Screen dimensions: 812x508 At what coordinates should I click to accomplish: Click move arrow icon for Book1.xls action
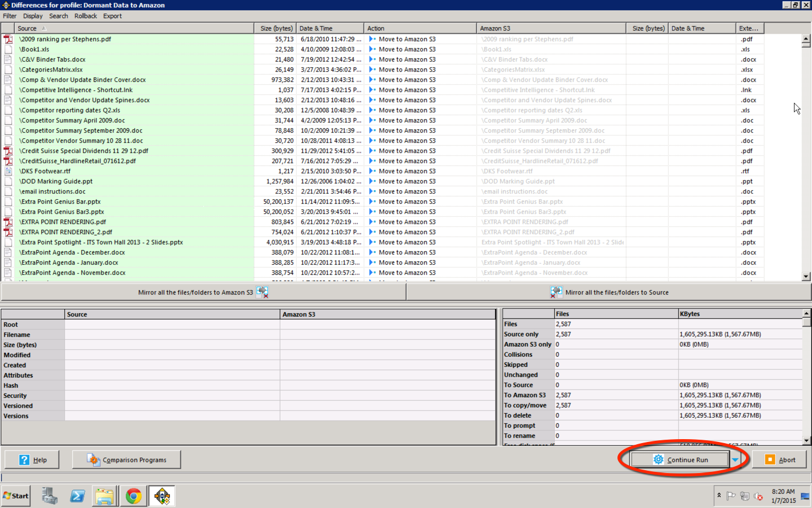(372, 49)
